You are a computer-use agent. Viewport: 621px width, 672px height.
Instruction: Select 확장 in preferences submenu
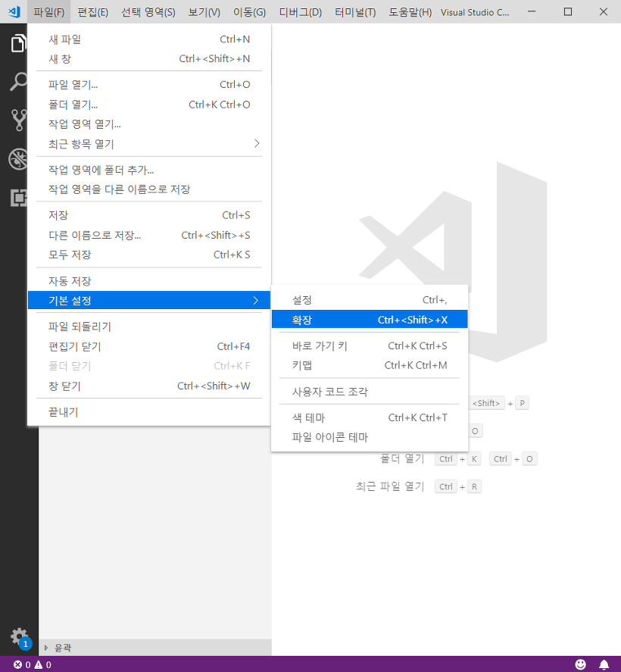tap(370, 320)
